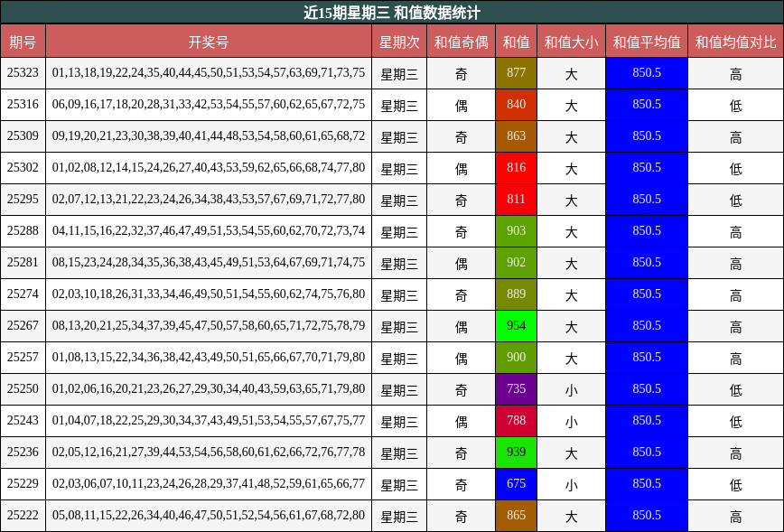This screenshot has width=784, height=532.
Task: Click the purple 735 sum value cell
Action: 518,389
